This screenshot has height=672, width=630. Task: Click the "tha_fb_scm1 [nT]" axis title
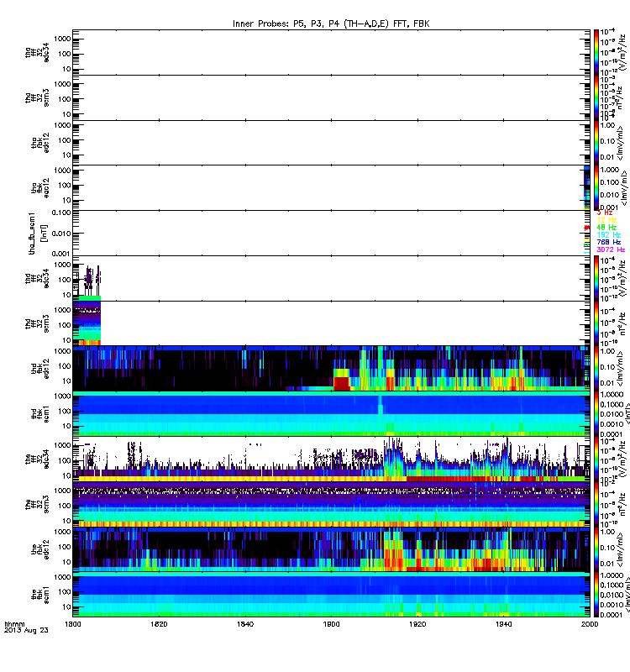coord(37,234)
